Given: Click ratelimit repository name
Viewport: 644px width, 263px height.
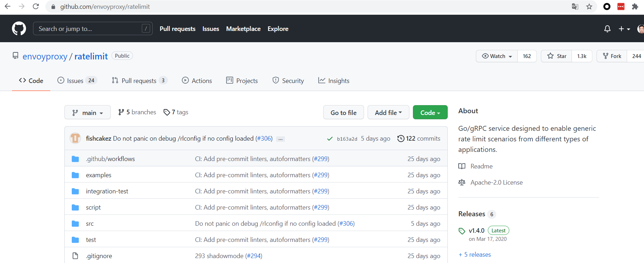Looking at the screenshot, I should click(x=91, y=56).
